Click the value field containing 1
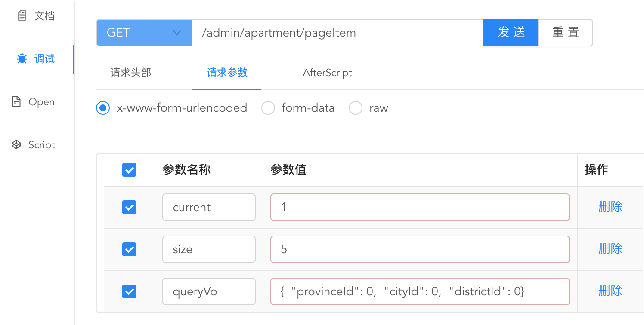The height and width of the screenshot is (325, 644). click(420, 207)
